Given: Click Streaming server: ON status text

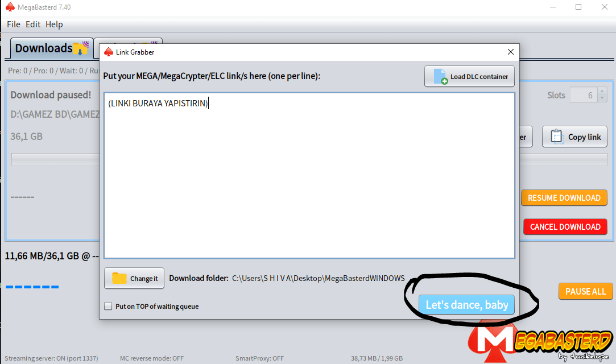Looking at the screenshot, I should 51,358.
